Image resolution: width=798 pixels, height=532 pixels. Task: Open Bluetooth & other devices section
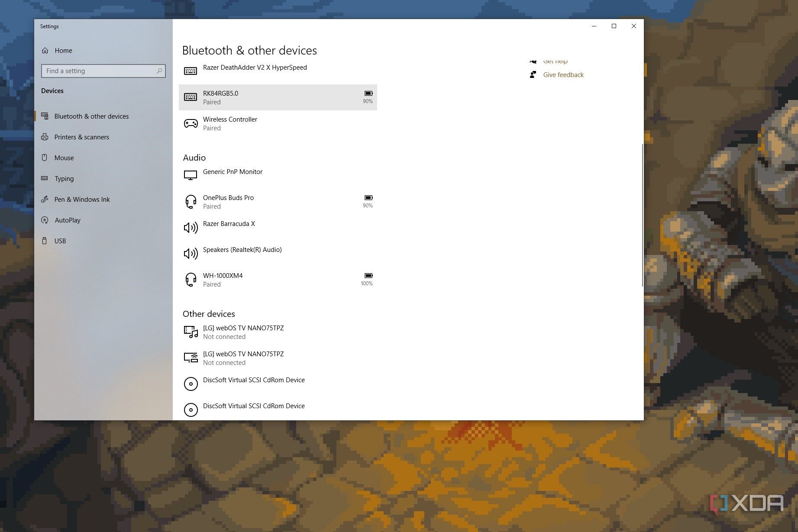[103, 116]
